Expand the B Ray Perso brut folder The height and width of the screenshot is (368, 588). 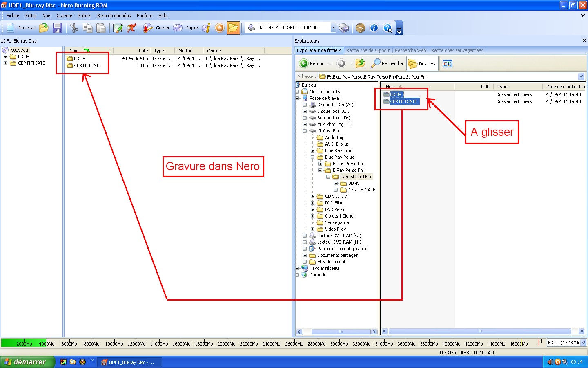point(320,164)
